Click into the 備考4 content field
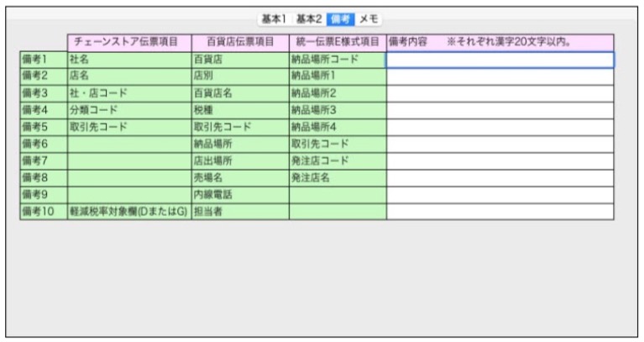Screen dimensions: 644x342 (500, 110)
